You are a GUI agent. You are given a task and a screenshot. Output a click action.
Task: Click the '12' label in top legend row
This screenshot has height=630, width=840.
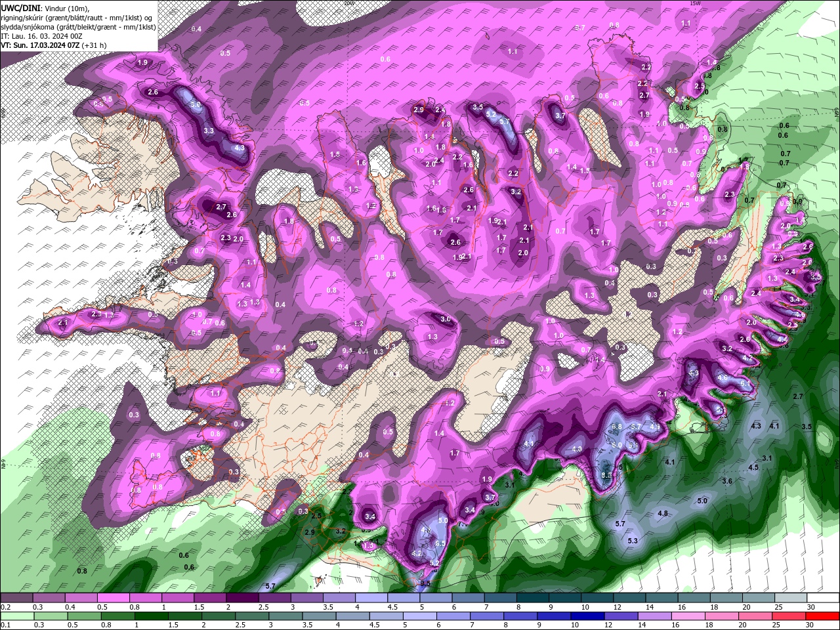coord(616,607)
